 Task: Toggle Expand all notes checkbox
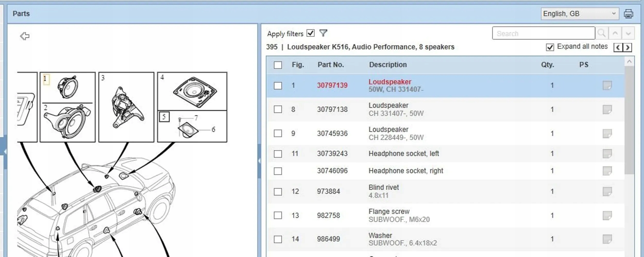pos(550,47)
